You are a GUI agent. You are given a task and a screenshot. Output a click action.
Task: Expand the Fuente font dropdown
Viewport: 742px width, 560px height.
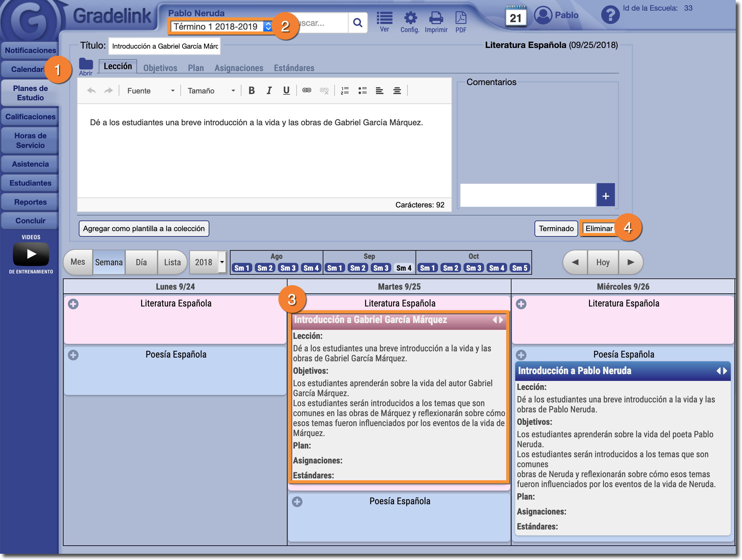tap(151, 91)
